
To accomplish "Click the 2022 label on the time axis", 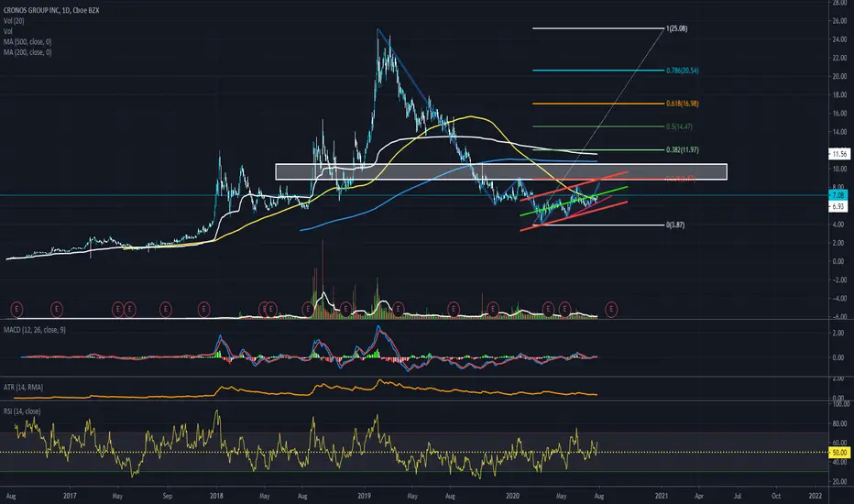I will click(816, 496).
